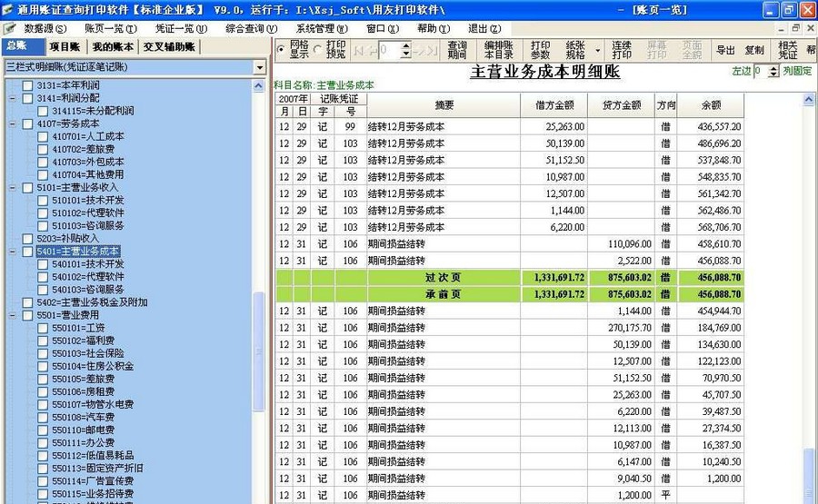Image resolution: width=818 pixels, height=504 pixels.
Task: Click the 复制 button
Action: [753, 50]
